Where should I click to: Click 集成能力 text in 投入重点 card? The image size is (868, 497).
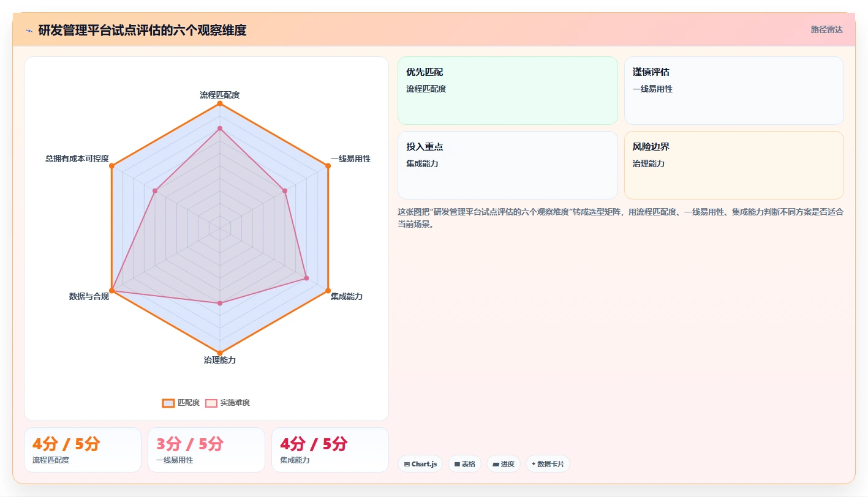tap(423, 163)
